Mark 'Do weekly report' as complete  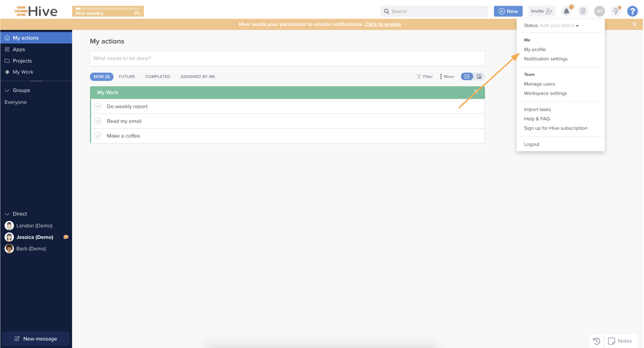tap(98, 106)
